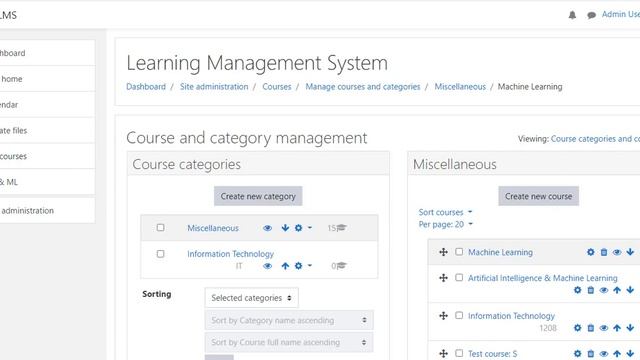
Task: Check the Information Technology category checkbox
Action: pos(160,254)
